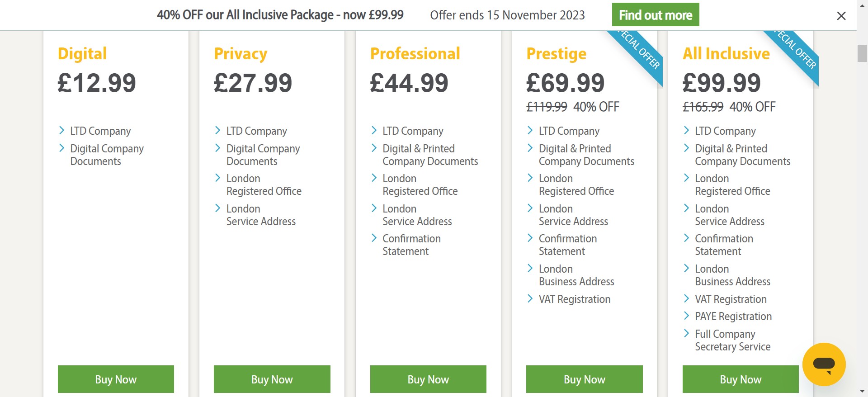868x397 pixels.
Task: Dismiss the 40% OFF promotional banner
Action: coord(841,16)
